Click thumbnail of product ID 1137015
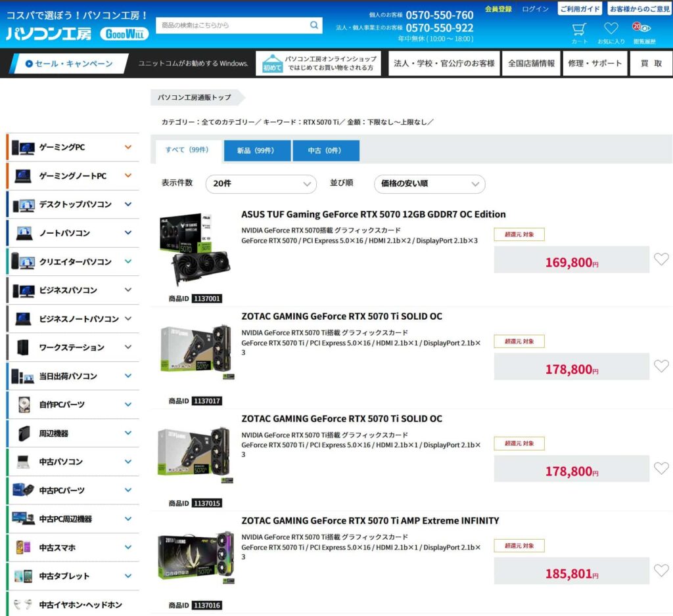 point(196,454)
